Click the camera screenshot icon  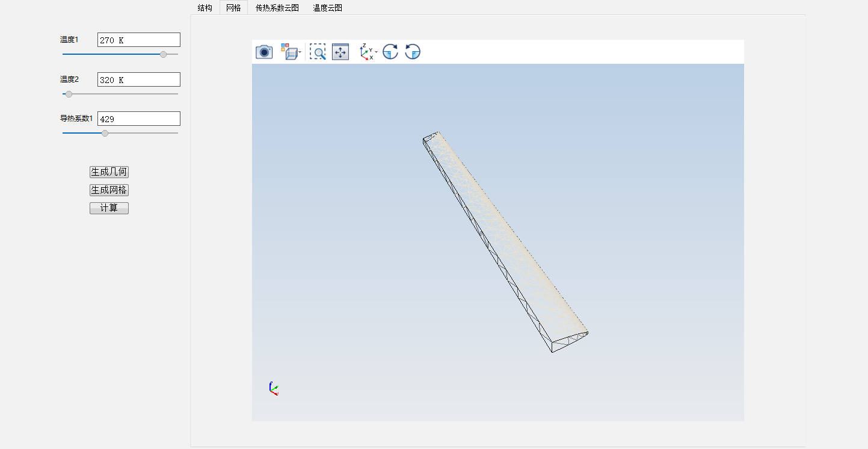coord(264,52)
